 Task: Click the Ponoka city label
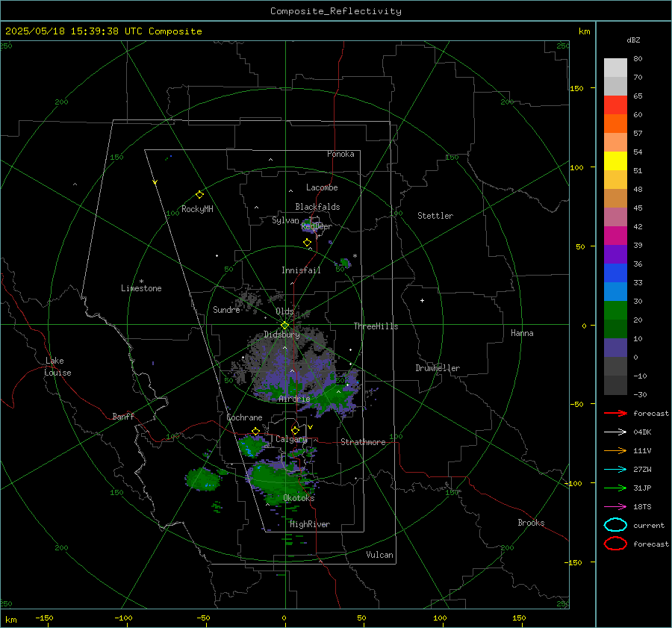[340, 154]
